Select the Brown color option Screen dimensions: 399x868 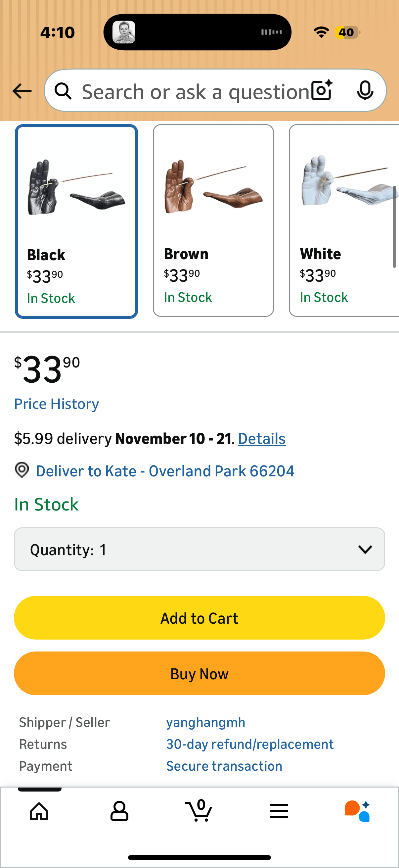pos(213,220)
